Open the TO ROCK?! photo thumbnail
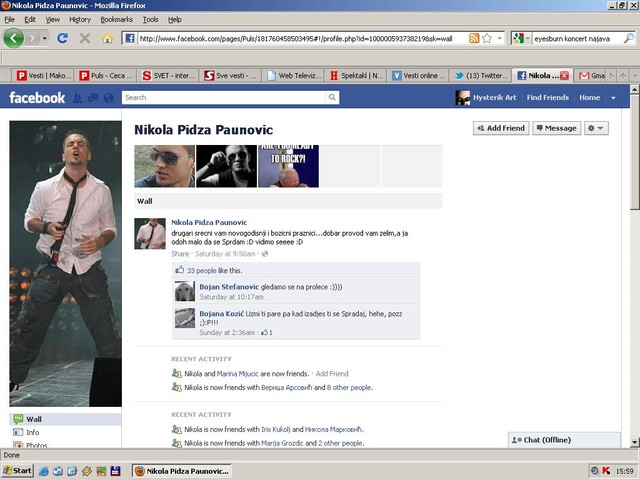The image size is (640, 480). pyautogui.click(x=289, y=166)
